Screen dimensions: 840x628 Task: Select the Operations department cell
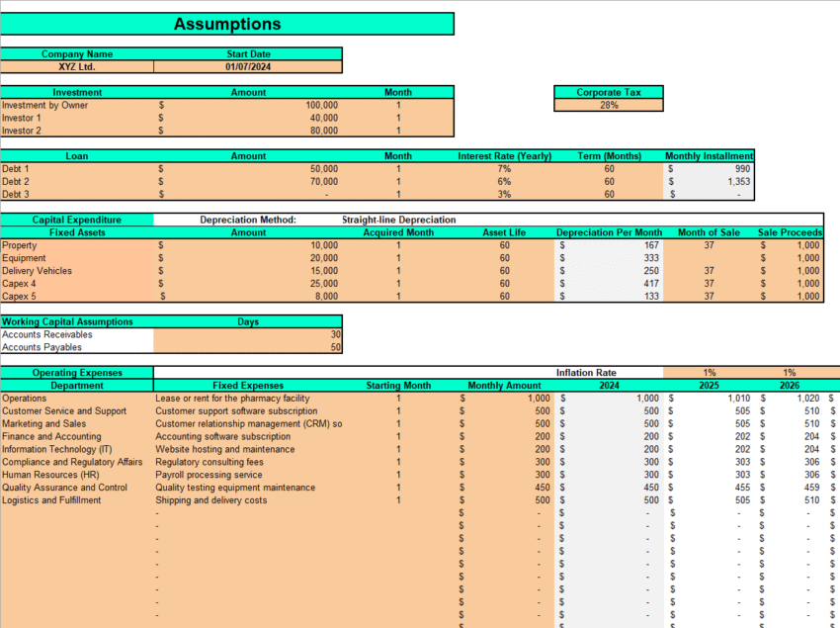[x=77, y=399]
